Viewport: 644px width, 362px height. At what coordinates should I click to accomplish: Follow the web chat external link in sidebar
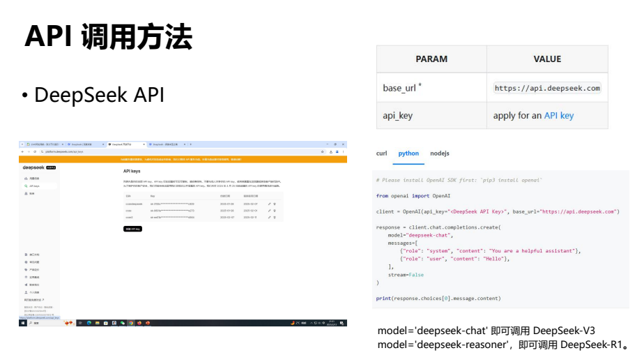[x=34, y=300]
